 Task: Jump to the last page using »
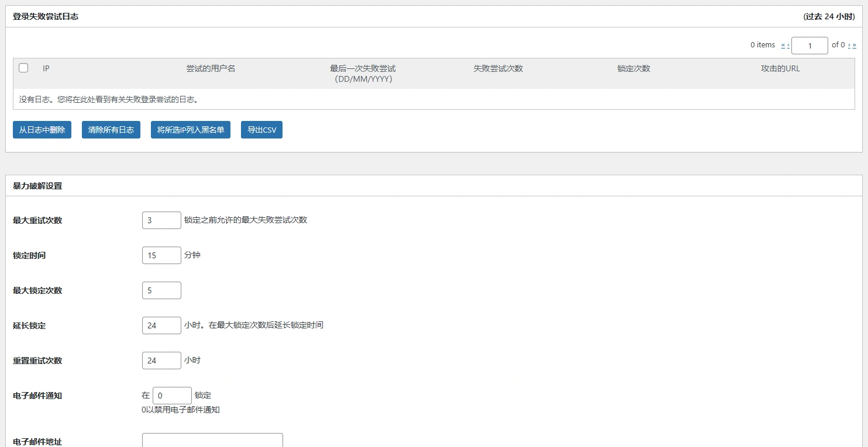855,45
